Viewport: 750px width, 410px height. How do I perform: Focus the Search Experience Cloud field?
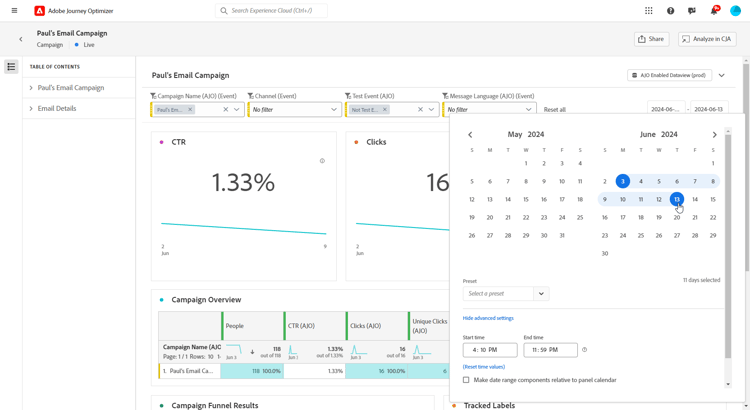tap(271, 11)
